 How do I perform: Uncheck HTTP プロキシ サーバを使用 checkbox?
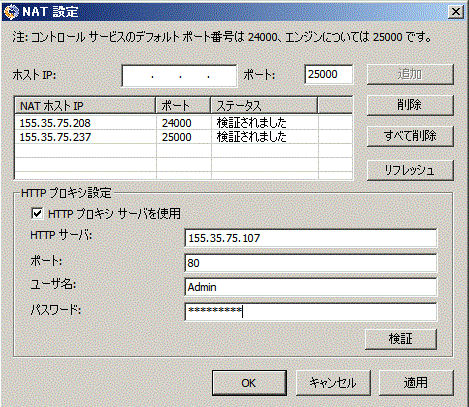click(37, 213)
